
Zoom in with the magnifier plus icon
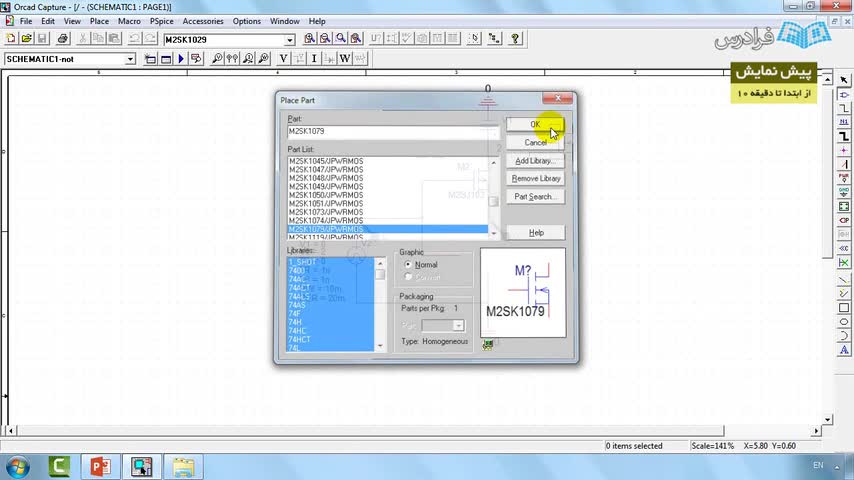(x=309, y=39)
